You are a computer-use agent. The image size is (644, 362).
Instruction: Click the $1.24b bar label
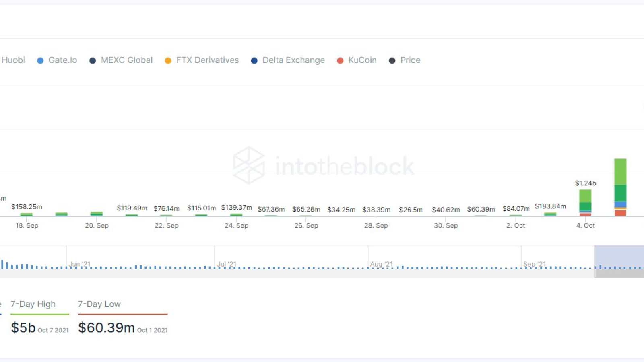(x=585, y=183)
